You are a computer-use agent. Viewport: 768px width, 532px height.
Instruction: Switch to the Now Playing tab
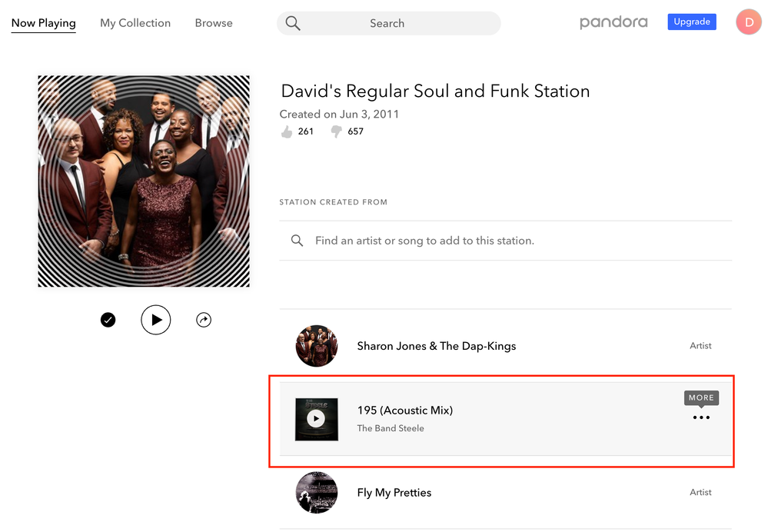click(x=44, y=23)
